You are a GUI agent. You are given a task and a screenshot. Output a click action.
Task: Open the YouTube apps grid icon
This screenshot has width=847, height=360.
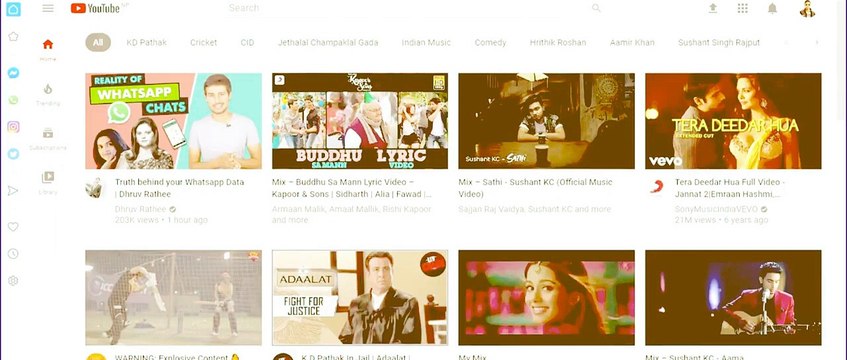point(743,8)
